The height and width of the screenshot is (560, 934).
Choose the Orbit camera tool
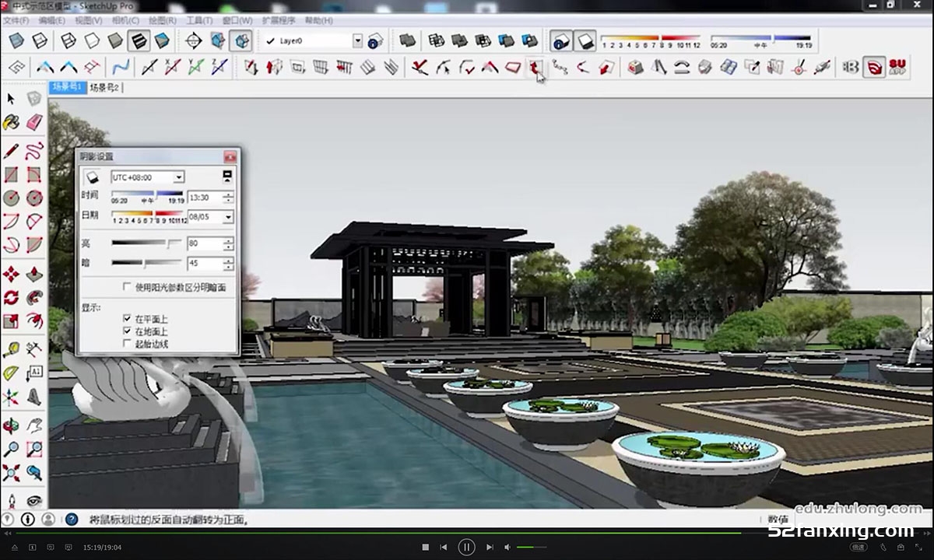(11, 425)
